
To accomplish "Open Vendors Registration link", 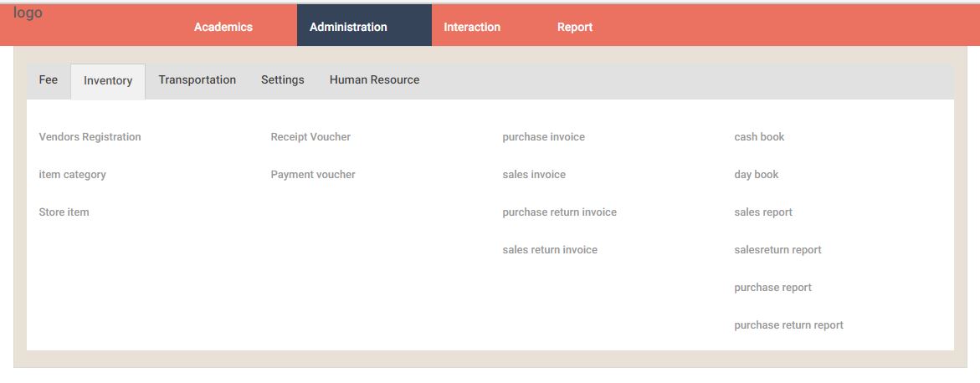I will point(90,137).
